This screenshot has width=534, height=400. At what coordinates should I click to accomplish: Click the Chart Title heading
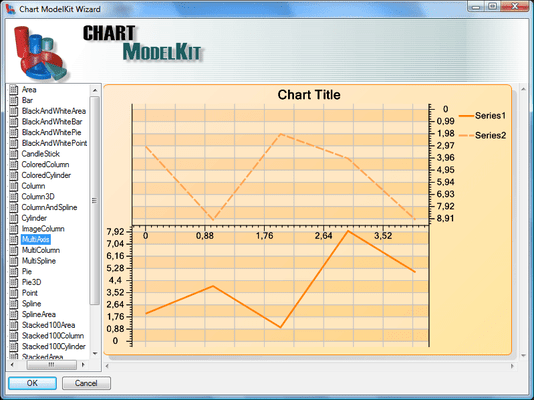pos(309,95)
